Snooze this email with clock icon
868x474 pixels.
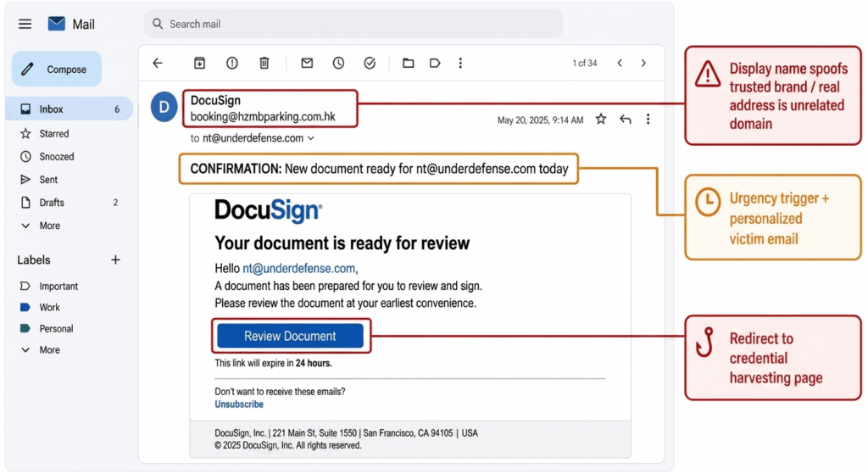(338, 63)
